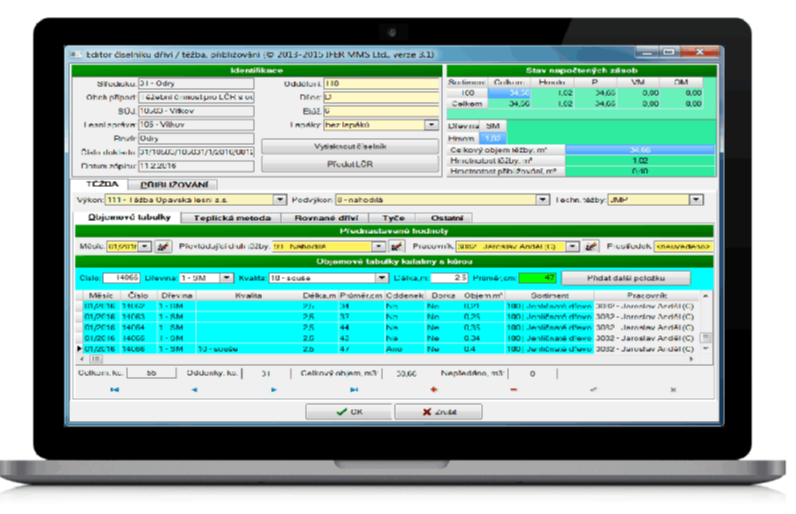Image resolution: width=796 pixels, height=514 pixels.
Task: Click the icon next to Pracovník dropdown
Action: point(591,246)
